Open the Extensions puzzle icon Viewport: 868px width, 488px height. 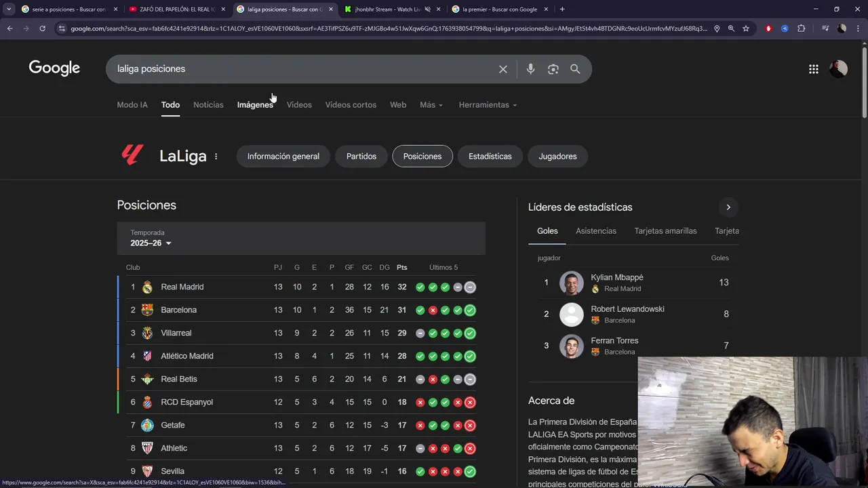[802, 28]
